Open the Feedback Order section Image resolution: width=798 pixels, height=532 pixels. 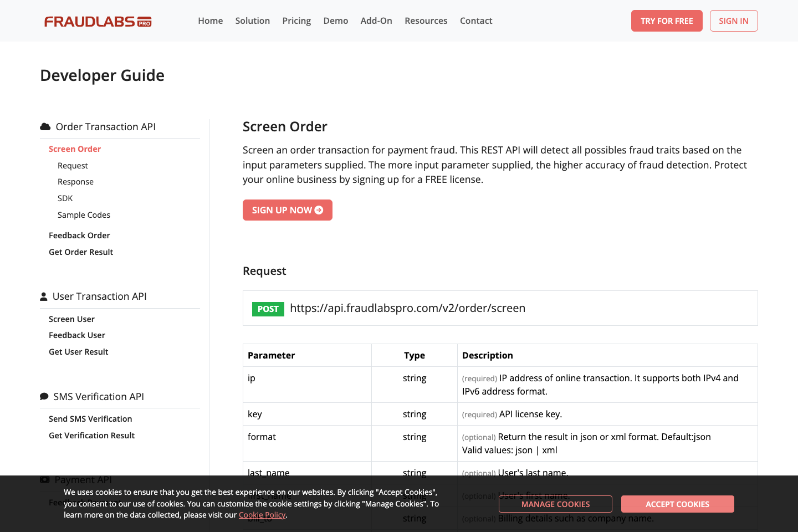point(79,235)
